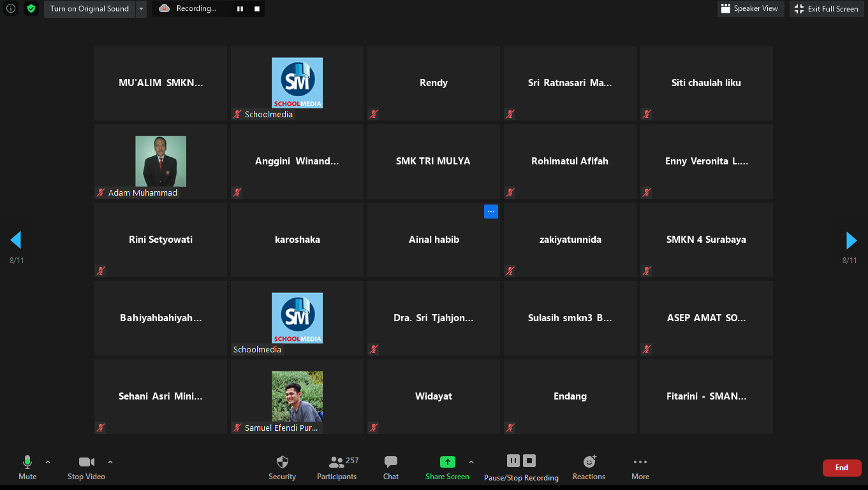
Task: Go to next participant page arrow
Action: pos(851,240)
